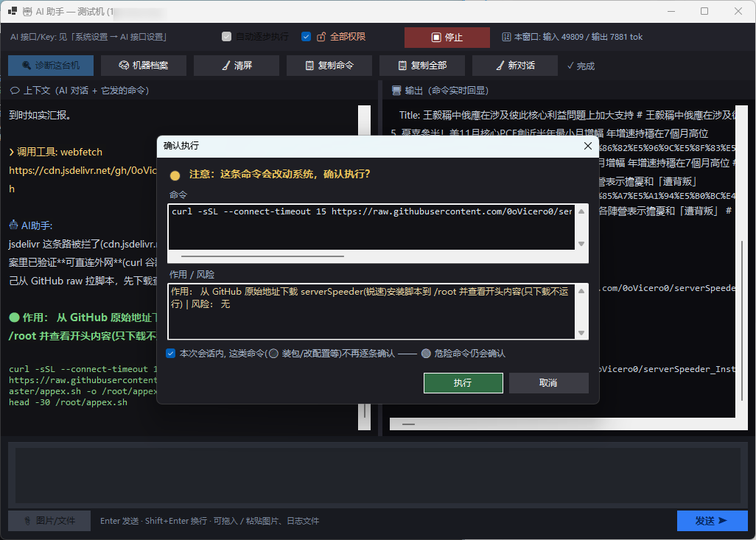Click the paperclip icon on 图片/文件
This screenshot has width=756, height=540.
[28, 521]
